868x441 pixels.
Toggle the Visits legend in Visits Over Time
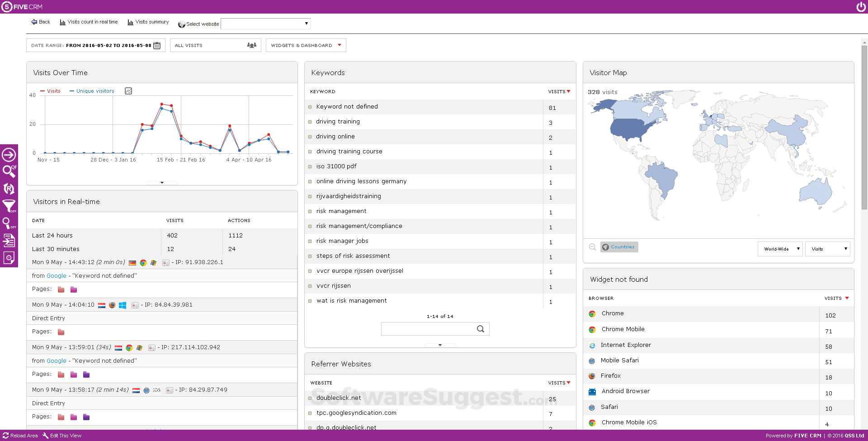click(50, 91)
